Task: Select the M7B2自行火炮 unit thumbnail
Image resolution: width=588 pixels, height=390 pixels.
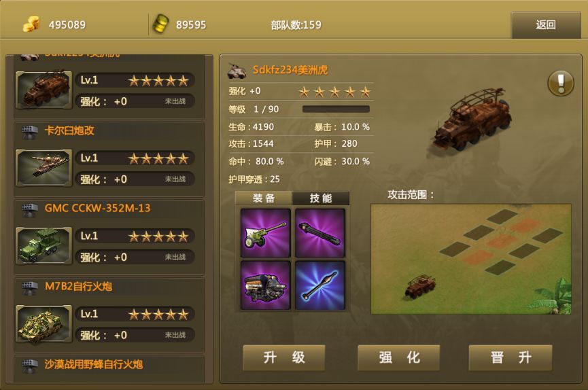Action: click(44, 324)
